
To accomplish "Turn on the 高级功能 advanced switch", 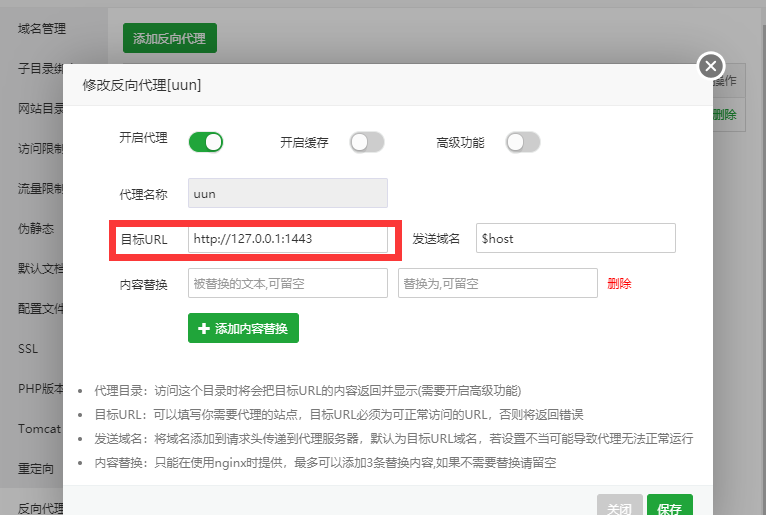I will point(523,142).
